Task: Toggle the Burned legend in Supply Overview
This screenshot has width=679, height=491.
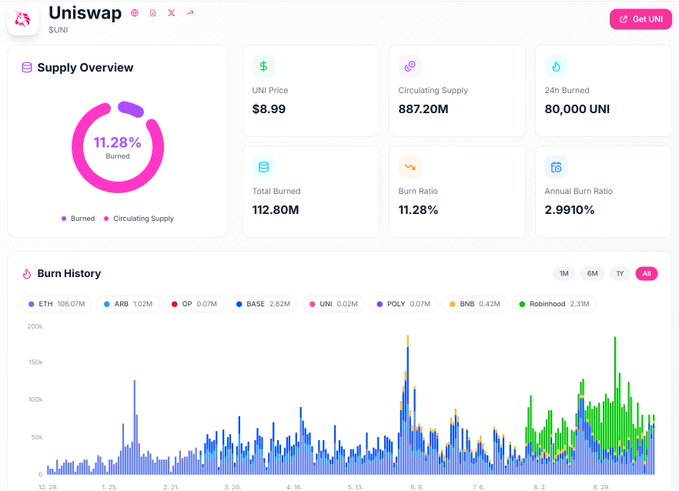Action: click(x=78, y=219)
